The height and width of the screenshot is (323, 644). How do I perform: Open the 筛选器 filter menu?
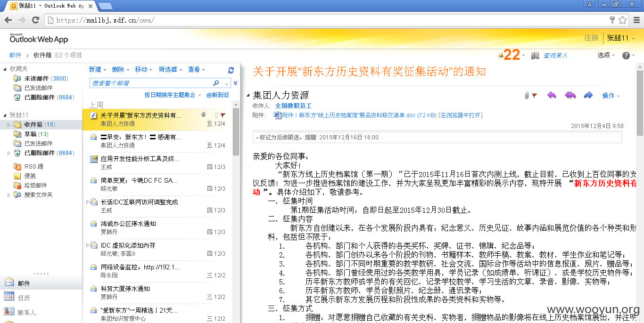(171, 70)
